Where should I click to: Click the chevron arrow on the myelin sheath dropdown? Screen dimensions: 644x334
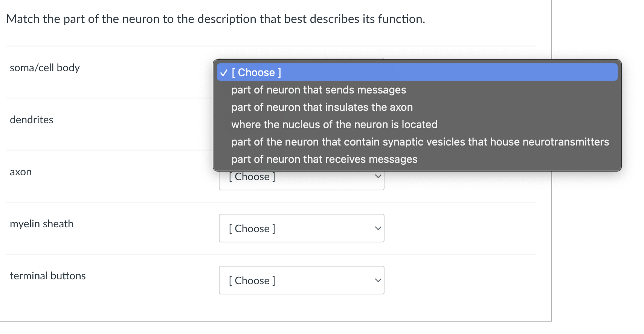[378, 228]
